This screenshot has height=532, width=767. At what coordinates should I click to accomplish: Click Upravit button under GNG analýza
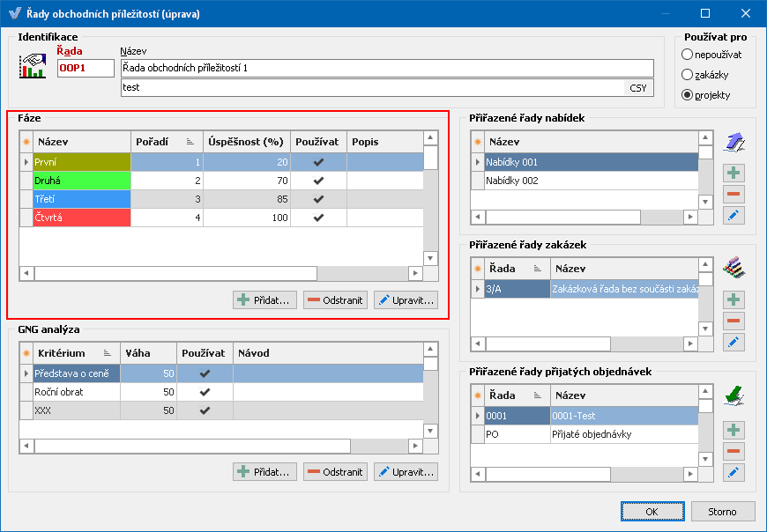[406, 472]
